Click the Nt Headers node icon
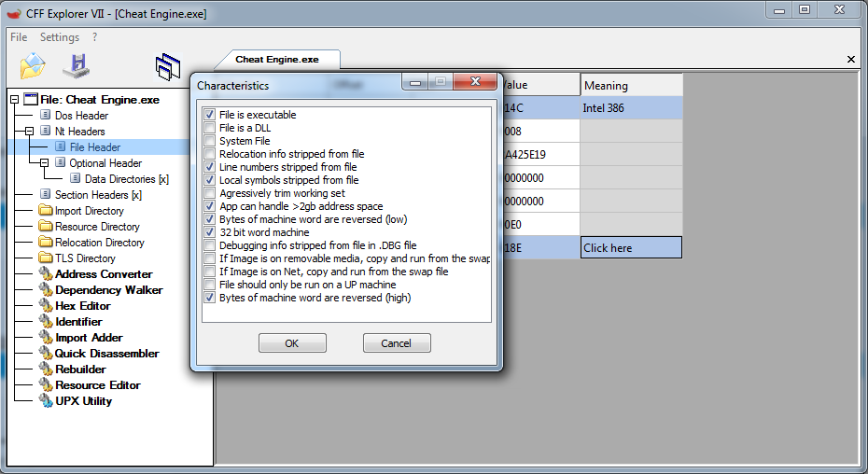The height and width of the screenshot is (474, 868). point(46,132)
